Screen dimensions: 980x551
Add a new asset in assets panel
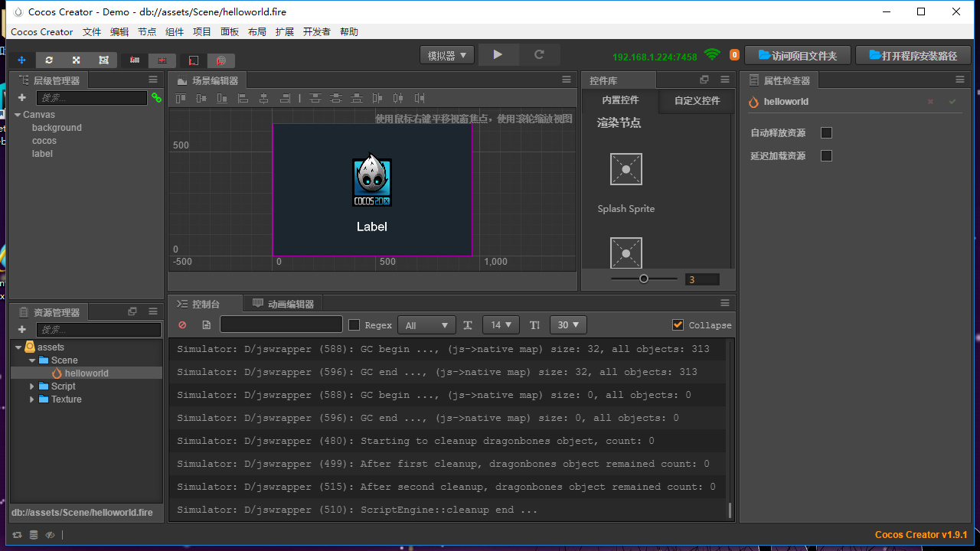pos(21,330)
